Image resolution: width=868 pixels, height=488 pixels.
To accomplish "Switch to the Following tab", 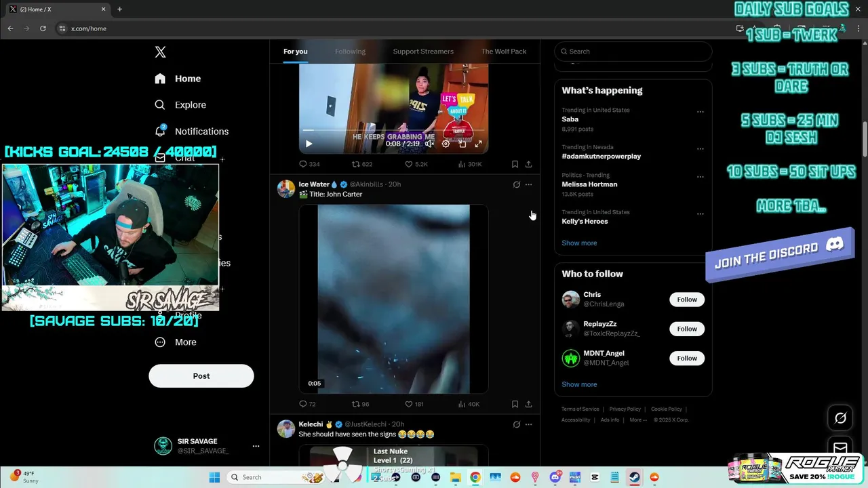I will pyautogui.click(x=350, y=52).
